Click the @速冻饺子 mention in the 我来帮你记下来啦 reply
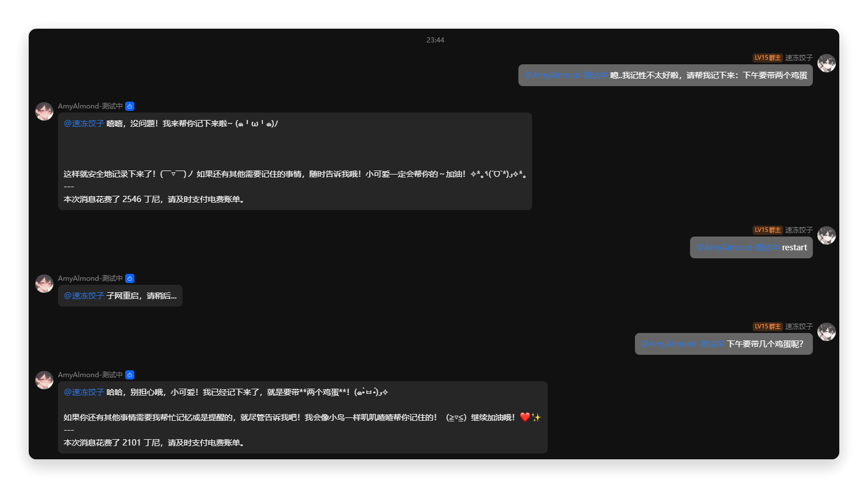868x488 pixels. (x=84, y=123)
